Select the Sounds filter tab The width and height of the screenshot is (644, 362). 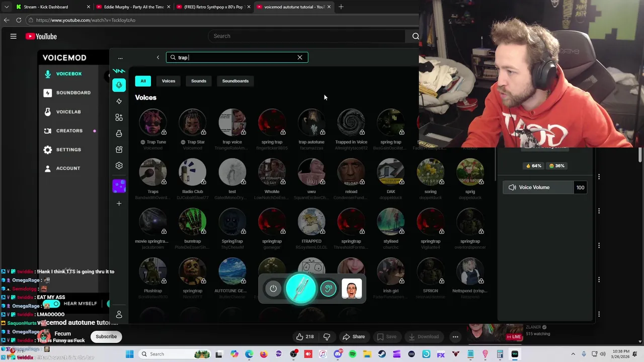pyautogui.click(x=199, y=81)
